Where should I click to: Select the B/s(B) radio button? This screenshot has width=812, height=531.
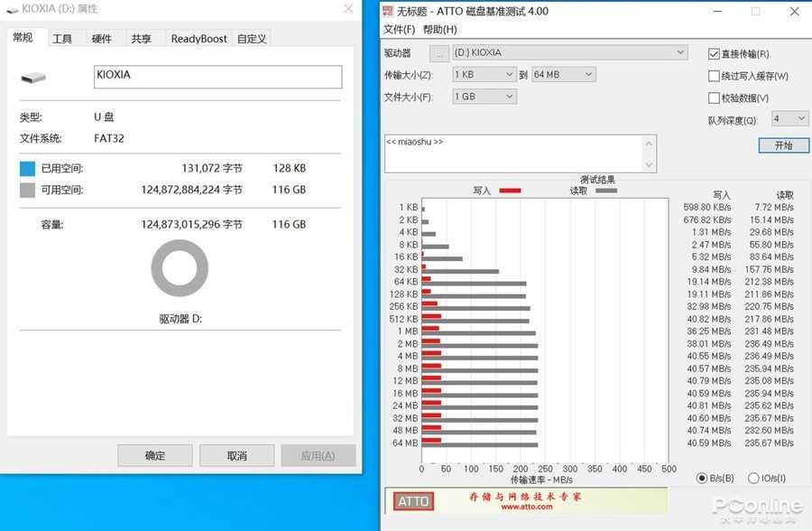(x=702, y=478)
